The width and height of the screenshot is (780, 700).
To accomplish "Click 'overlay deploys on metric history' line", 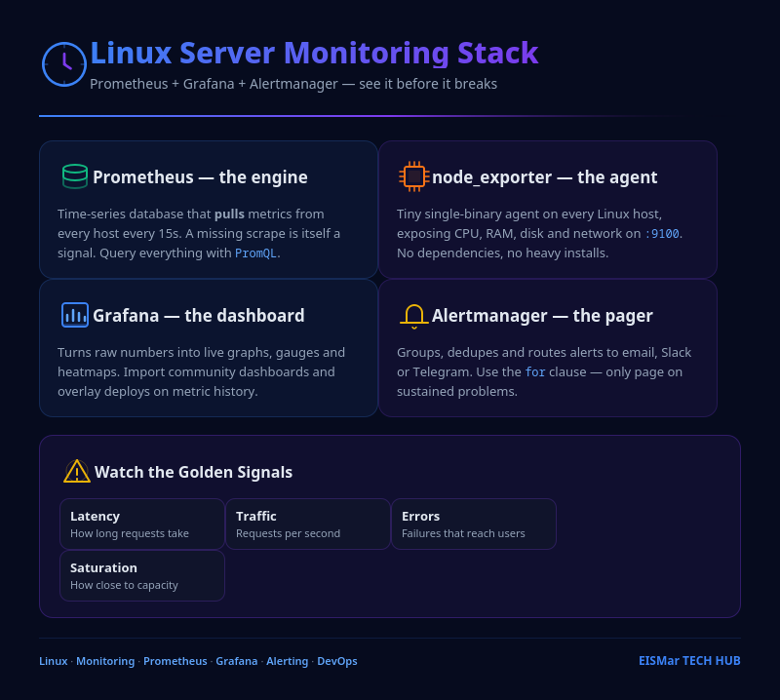I will click(157, 392).
